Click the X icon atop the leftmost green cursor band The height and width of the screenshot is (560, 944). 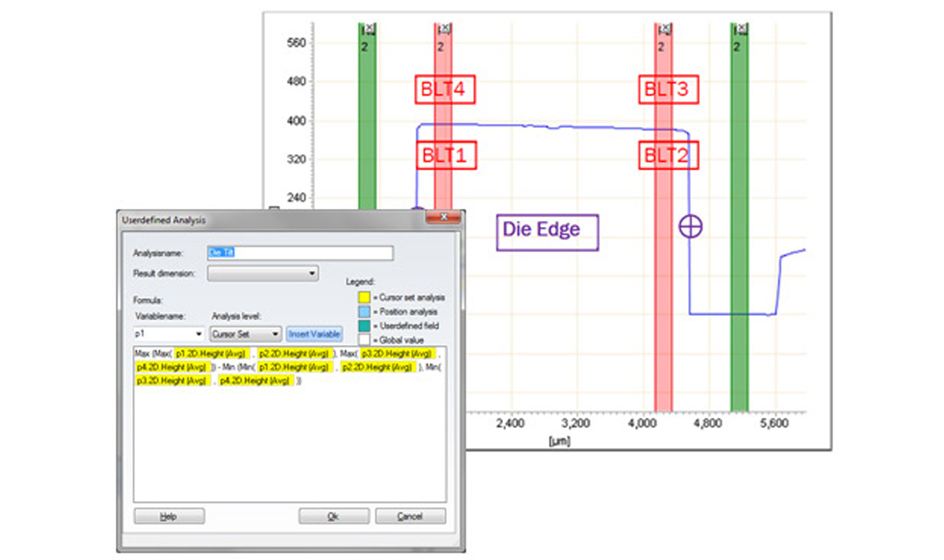point(369,28)
